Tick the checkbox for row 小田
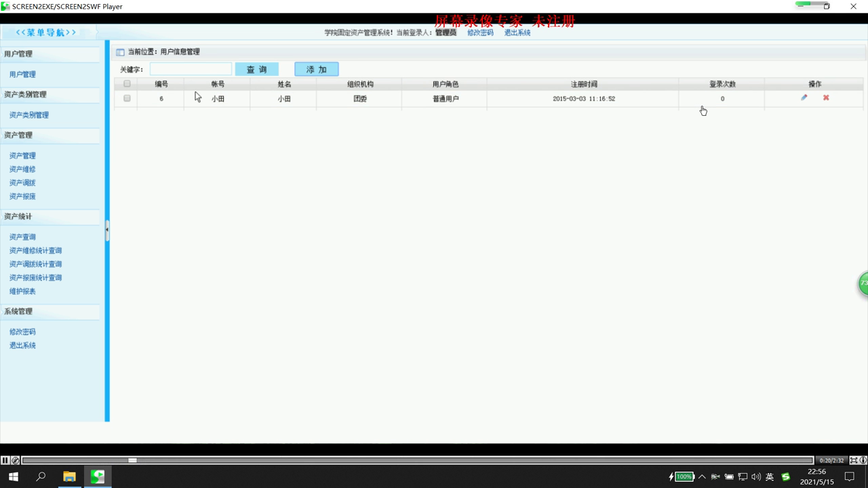The width and height of the screenshot is (868, 488). (x=127, y=98)
